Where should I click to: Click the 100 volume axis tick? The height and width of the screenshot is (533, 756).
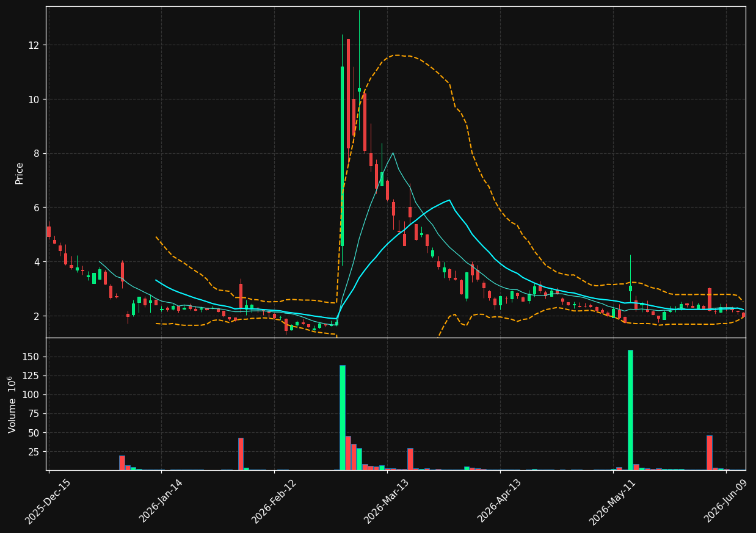[x=31, y=394]
